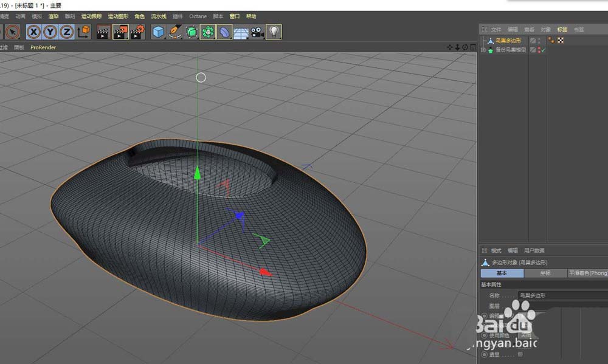Open the viewport ProRender menu
The width and height of the screenshot is (608, 364).
[x=43, y=47]
